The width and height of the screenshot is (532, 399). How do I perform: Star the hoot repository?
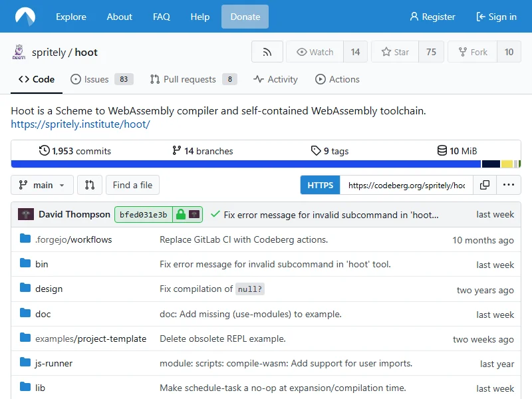(x=394, y=52)
